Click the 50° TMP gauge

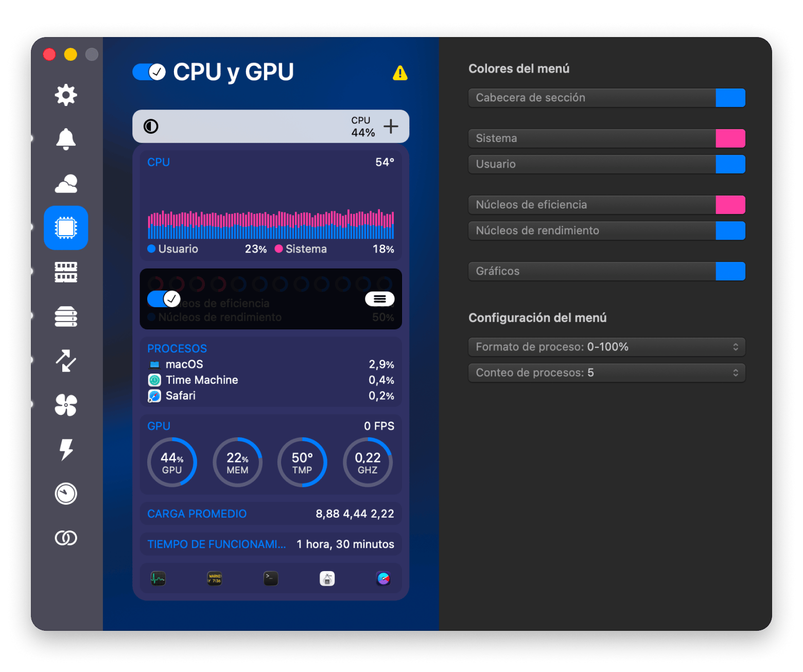pyautogui.click(x=302, y=462)
